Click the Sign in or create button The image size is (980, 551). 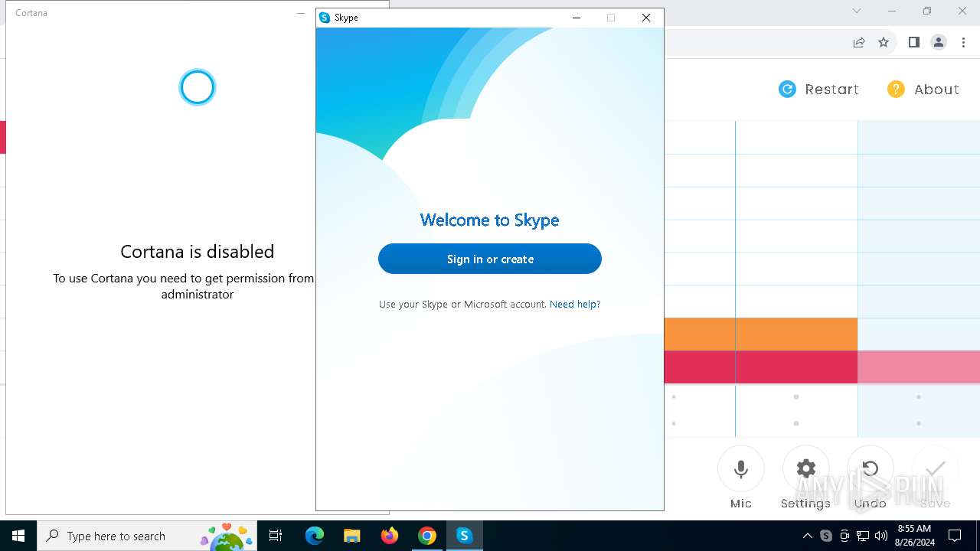click(x=490, y=259)
